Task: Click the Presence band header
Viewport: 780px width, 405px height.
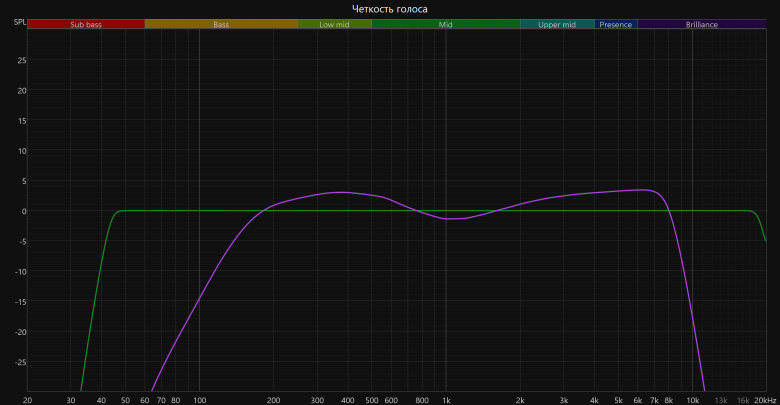Action: [616, 24]
